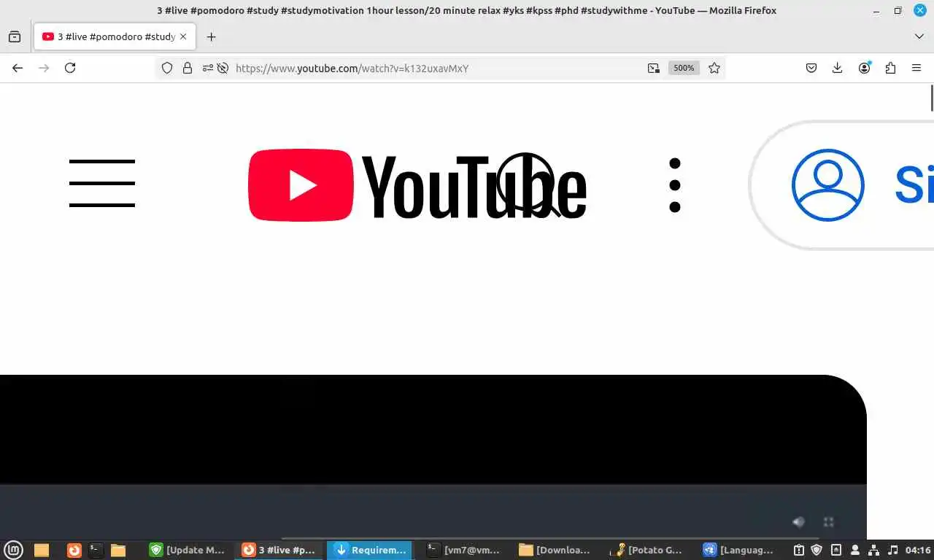Image resolution: width=934 pixels, height=560 pixels.
Task: Open the Firefox extensions puzzle icon
Action: coord(890,68)
